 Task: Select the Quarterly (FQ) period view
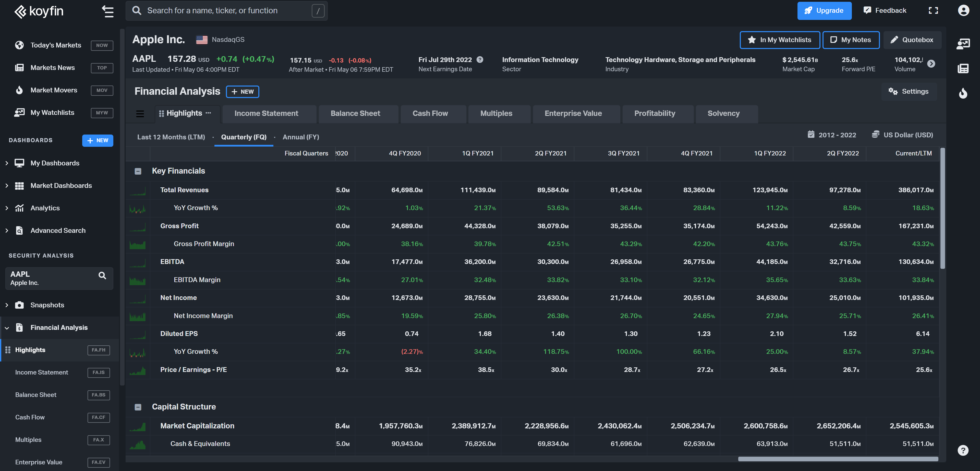pos(244,137)
